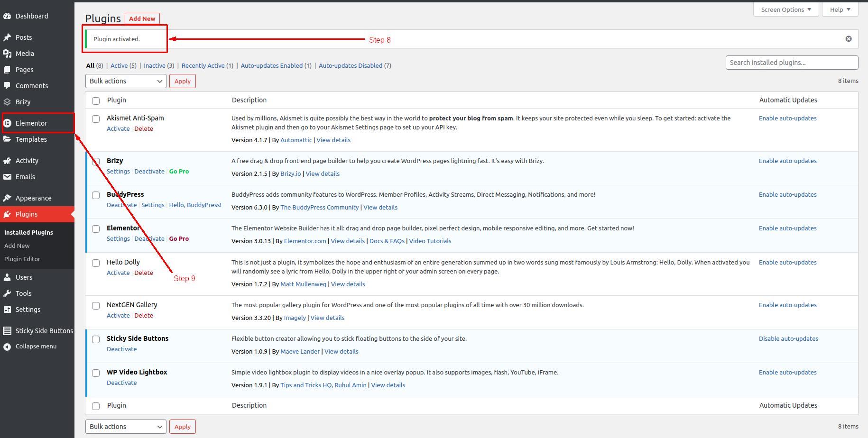The width and height of the screenshot is (868, 438).
Task: Click the Templates folder icon
Action: (7, 139)
